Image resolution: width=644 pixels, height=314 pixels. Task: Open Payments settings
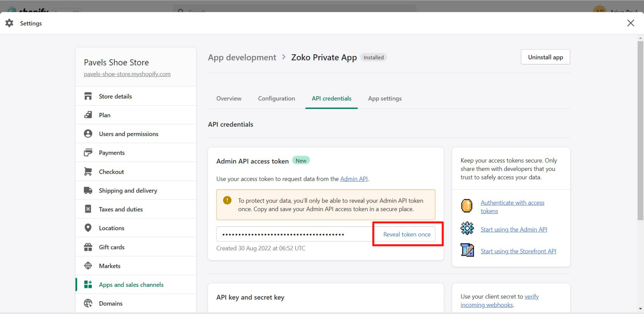tap(136, 153)
